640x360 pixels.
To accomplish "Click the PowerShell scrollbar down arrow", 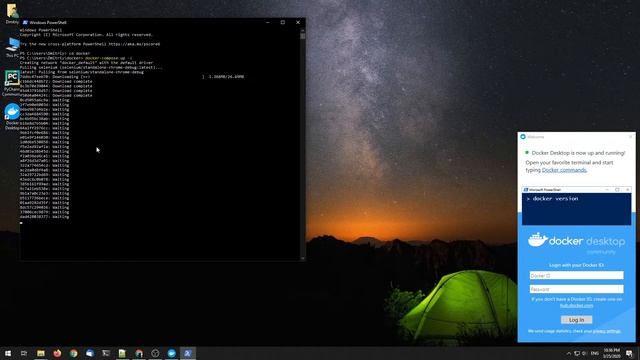I will pyautogui.click(x=302, y=258).
